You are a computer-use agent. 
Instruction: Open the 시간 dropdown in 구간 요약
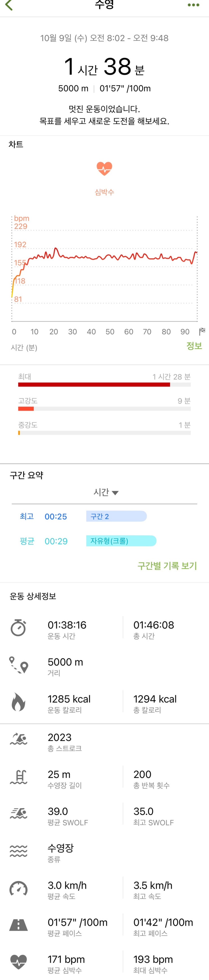106,492
